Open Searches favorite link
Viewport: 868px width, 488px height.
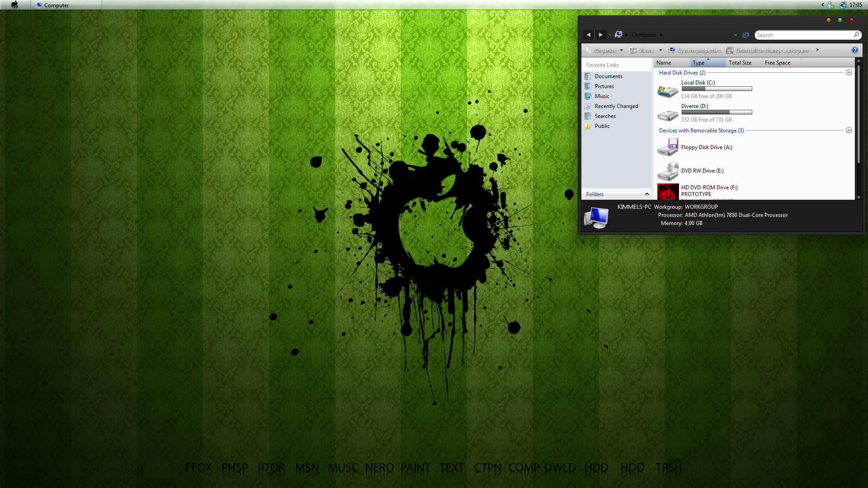tap(605, 116)
